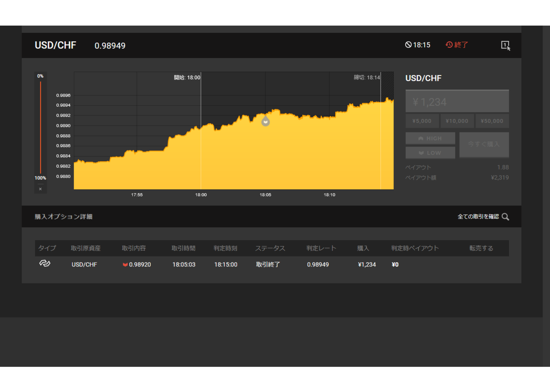Click the 締切 18:14 deadline line on chart
This screenshot has width=550, height=392.
coord(381,131)
